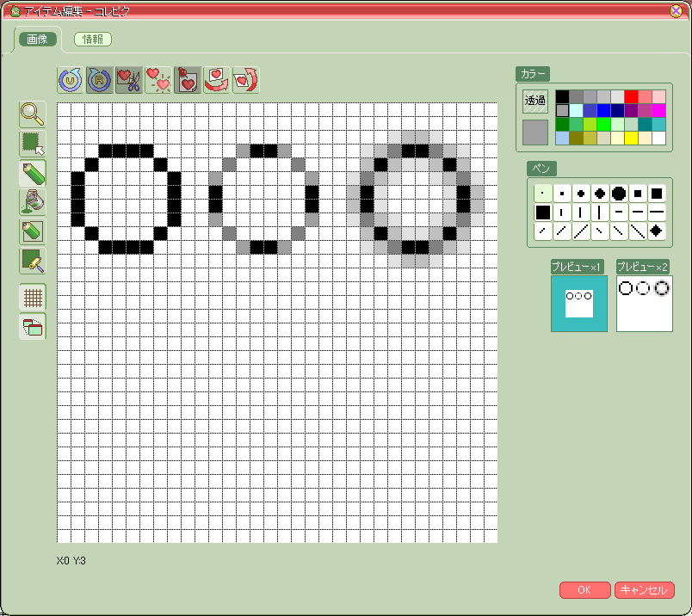
Task: Select the large square pen ending top row
Action: click(x=656, y=194)
